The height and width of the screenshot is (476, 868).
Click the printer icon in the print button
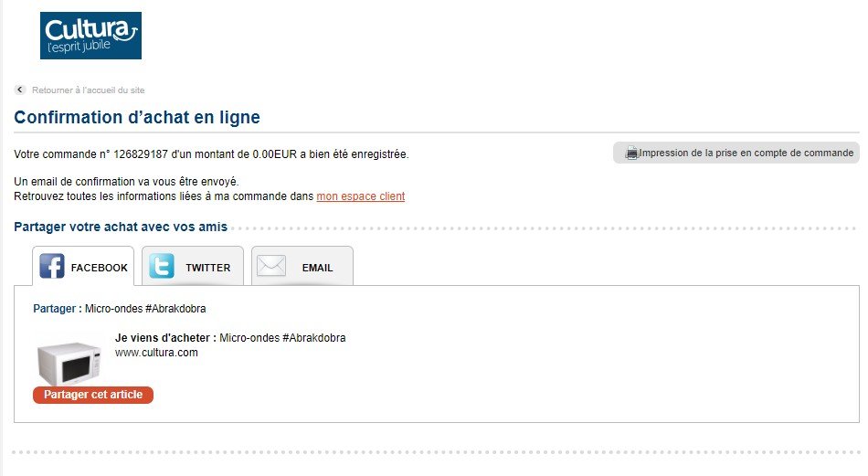coord(631,153)
